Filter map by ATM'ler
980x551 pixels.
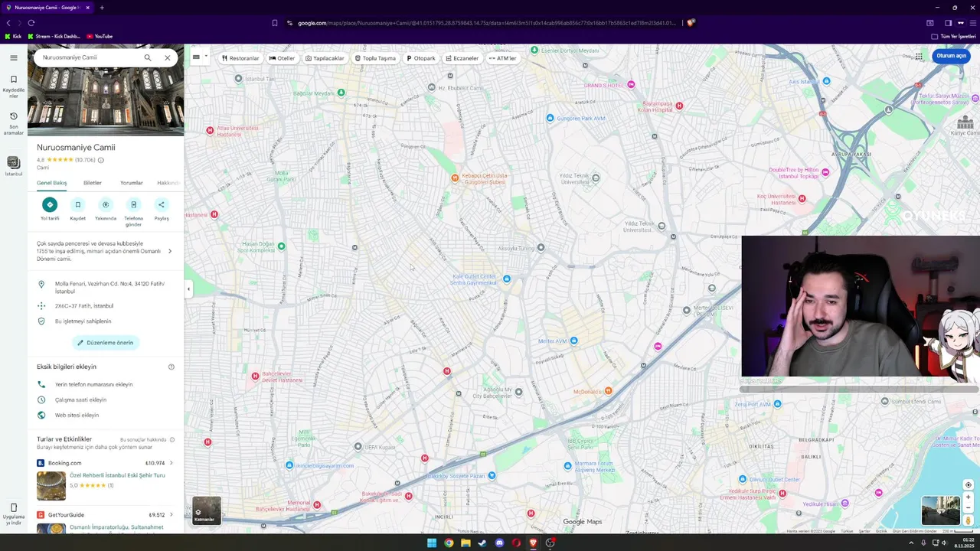503,58
